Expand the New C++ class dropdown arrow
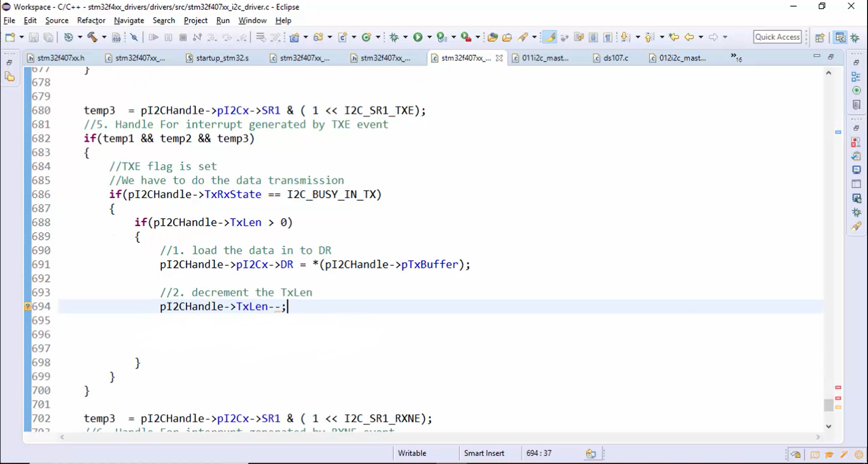868x464 pixels. point(378,37)
